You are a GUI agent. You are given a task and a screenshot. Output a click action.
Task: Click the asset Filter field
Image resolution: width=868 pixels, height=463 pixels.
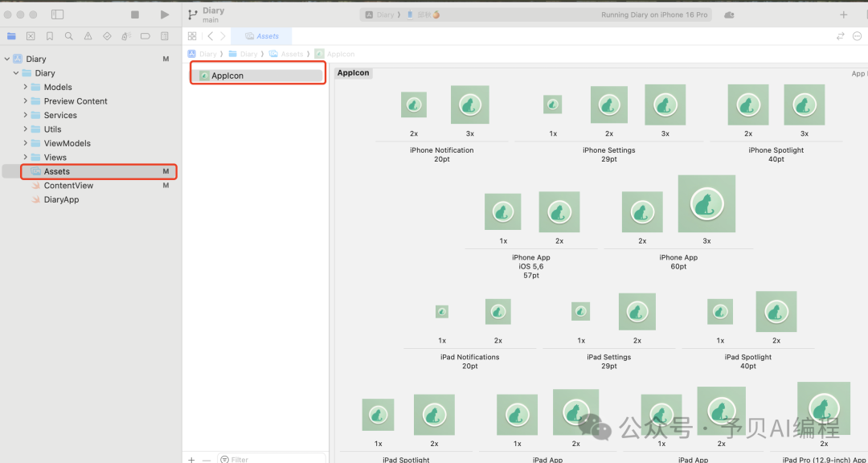[x=273, y=459]
